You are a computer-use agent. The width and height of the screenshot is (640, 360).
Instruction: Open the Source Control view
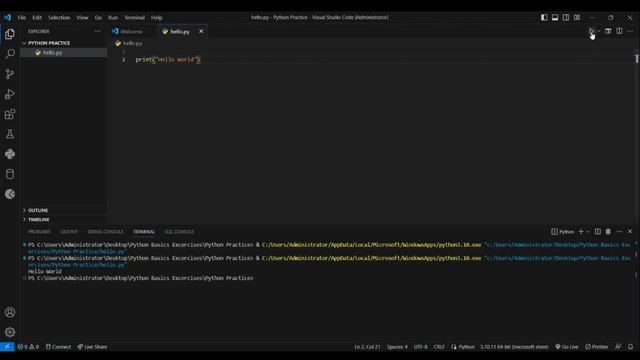click(x=10, y=74)
